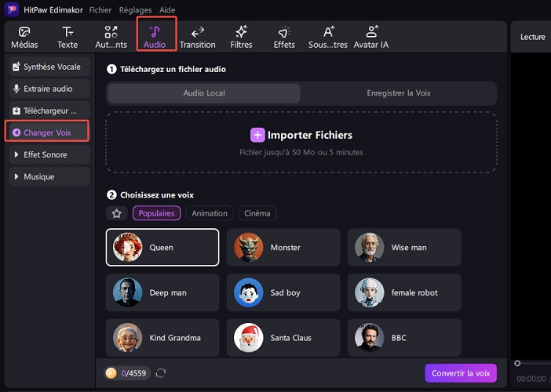The height and width of the screenshot is (392, 551).
Task: Expand the Effet Sonore section
Action: 47,155
